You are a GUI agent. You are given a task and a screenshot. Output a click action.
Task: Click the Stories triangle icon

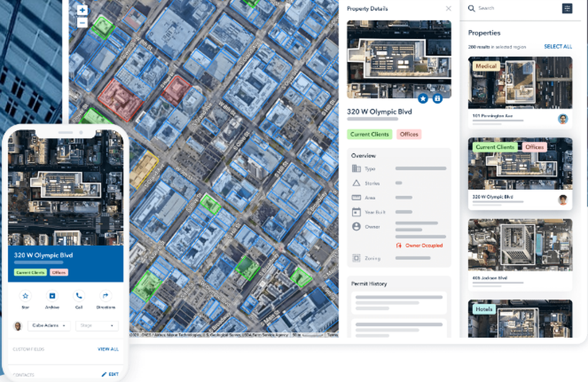click(x=356, y=183)
